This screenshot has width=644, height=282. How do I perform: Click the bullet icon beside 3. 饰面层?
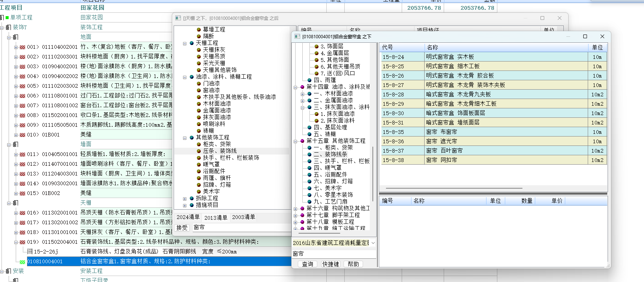(x=317, y=46)
